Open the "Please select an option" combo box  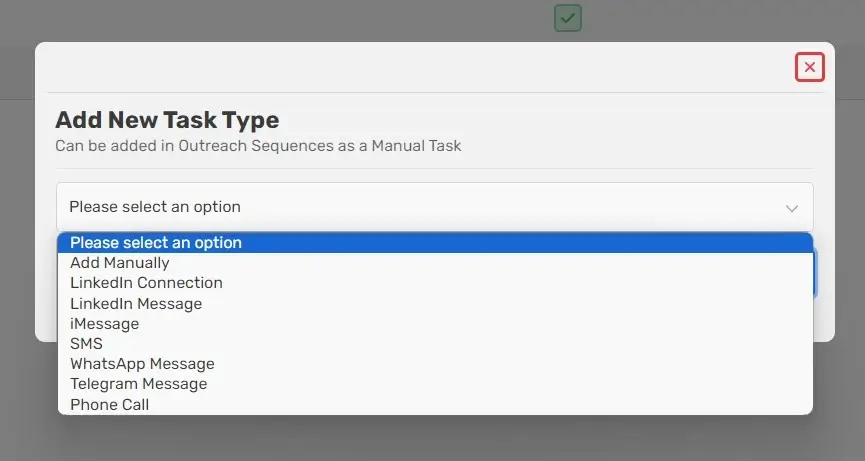pos(435,207)
